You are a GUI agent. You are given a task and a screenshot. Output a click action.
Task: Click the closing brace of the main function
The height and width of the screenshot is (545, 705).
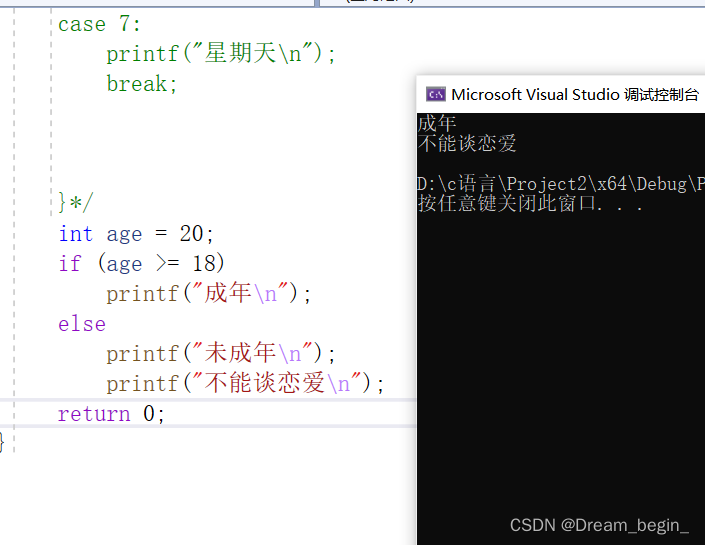coord(2,442)
